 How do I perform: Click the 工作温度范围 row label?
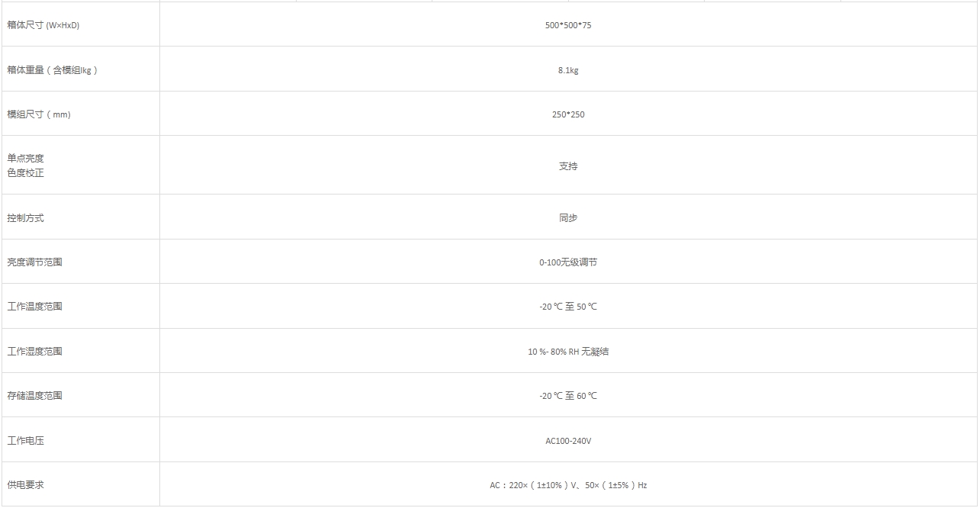[35, 307]
